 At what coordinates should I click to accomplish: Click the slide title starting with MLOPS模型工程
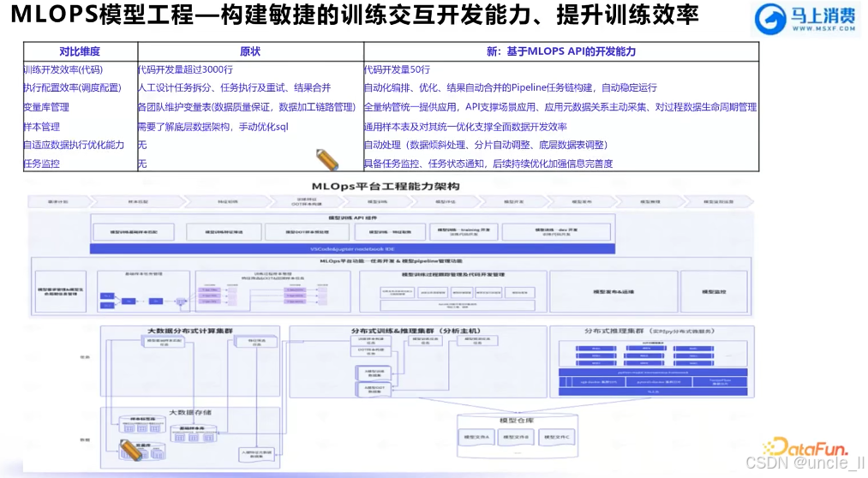coord(354,15)
